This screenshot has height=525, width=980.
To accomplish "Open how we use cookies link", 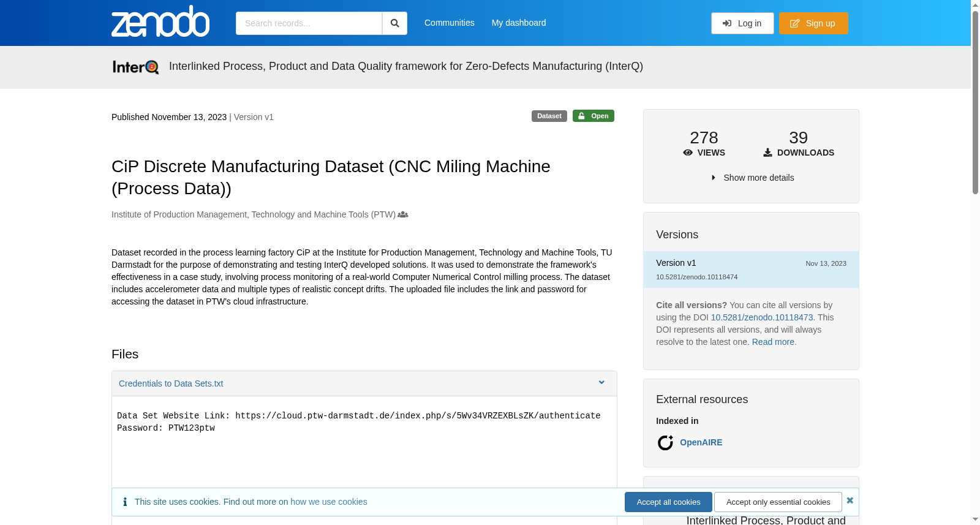I will tap(329, 502).
